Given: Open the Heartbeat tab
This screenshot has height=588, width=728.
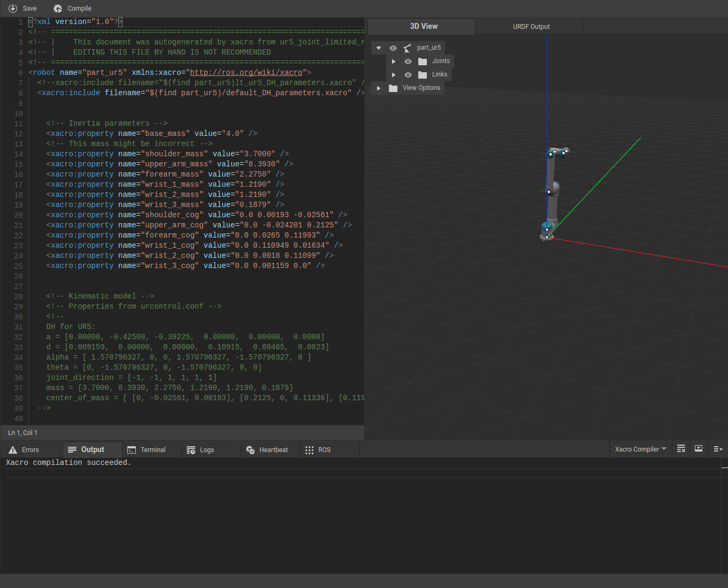Looking at the screenshot, I should point(271,449).
